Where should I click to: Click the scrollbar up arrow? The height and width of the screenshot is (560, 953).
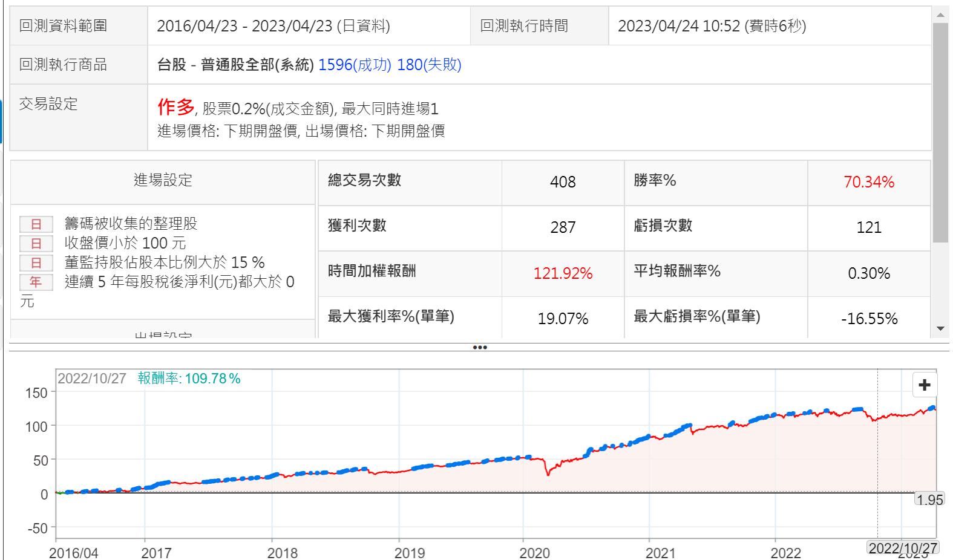[940, 15]
